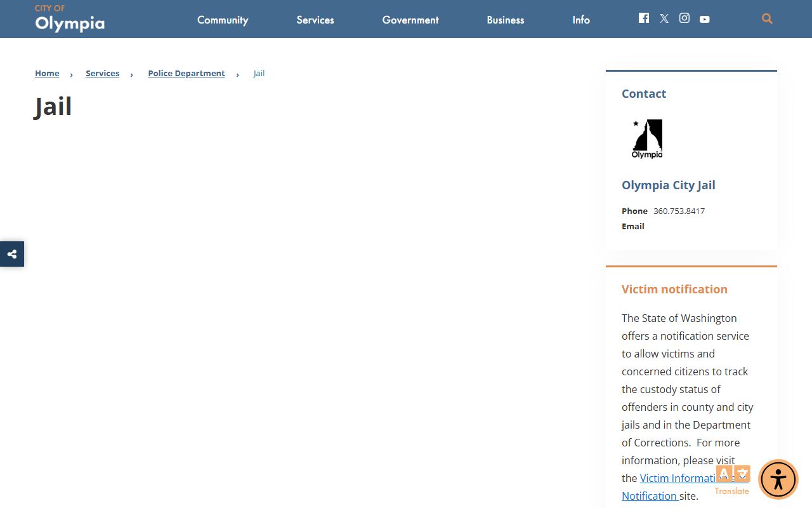
Task: Navigate to Police Department breadcrumb
Action: 187,74
